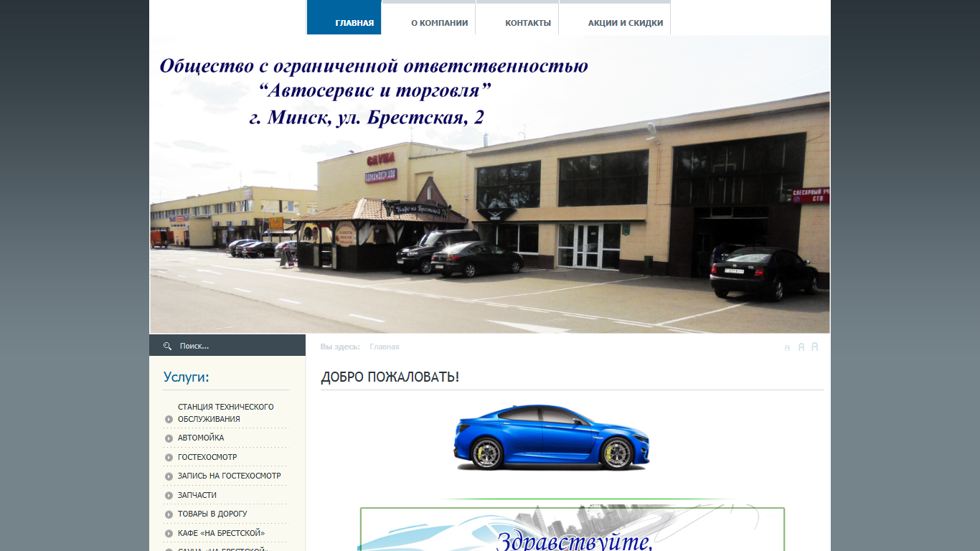This screenshot has height=551, width=980.
Task: Click the Главная breadcrumb link
Action: pyautogui.click(x=385, y=347)
